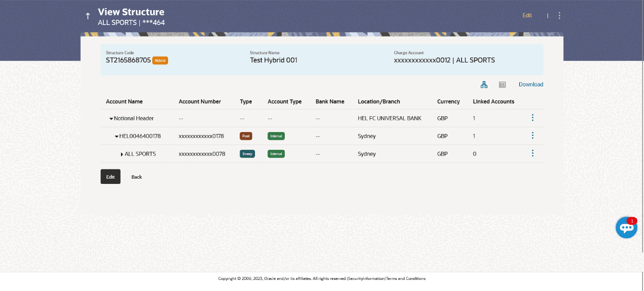
Task: Download the structure details
Action: tap(531, 85)
